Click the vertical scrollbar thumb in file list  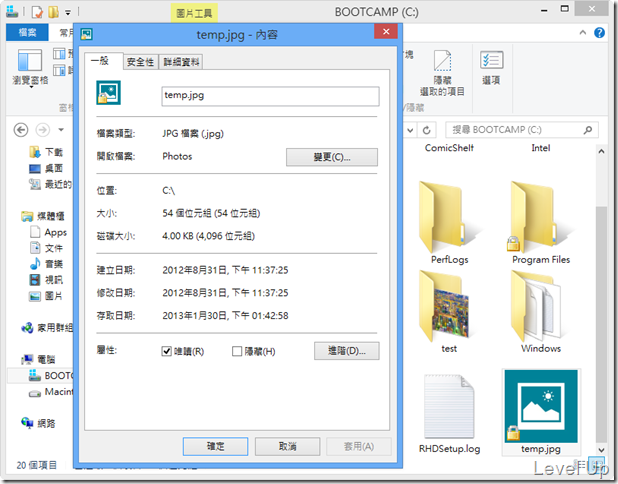pyautogui.click(x=601, y=324)
